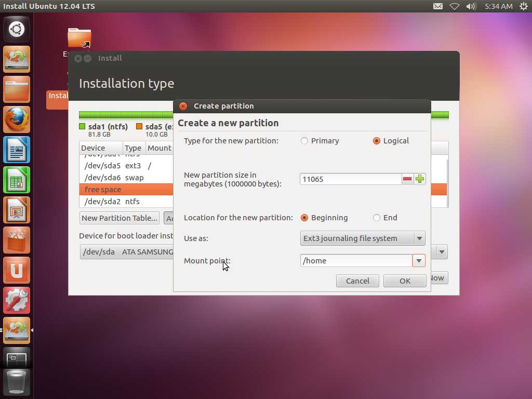Open the session power gear menu
The height and width of the screenshot is (399, 532).
(x=524, y=6)
